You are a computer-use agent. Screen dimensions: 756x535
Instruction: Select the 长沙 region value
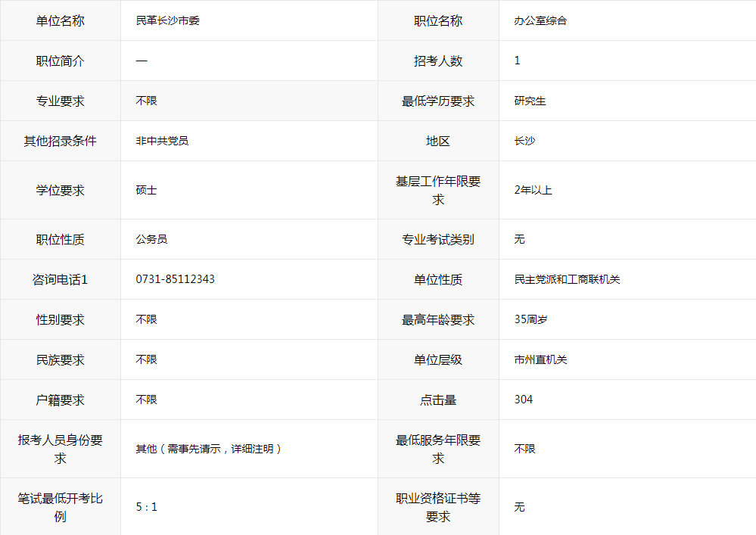click(x=524, y=141)
